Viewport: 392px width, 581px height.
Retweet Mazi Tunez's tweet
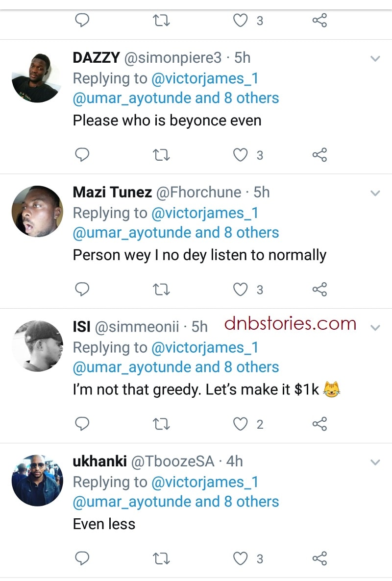point(162,290)
